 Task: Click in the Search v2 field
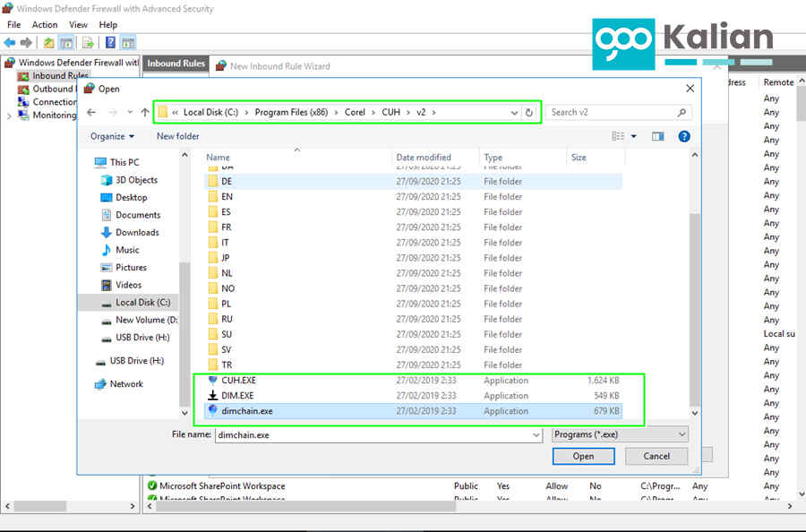pos(612,112)
